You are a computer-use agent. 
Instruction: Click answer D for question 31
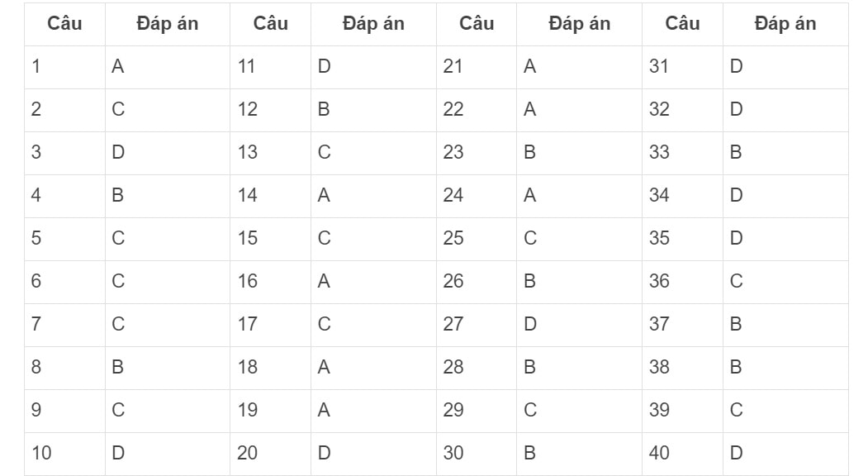[x=785, y=67]
